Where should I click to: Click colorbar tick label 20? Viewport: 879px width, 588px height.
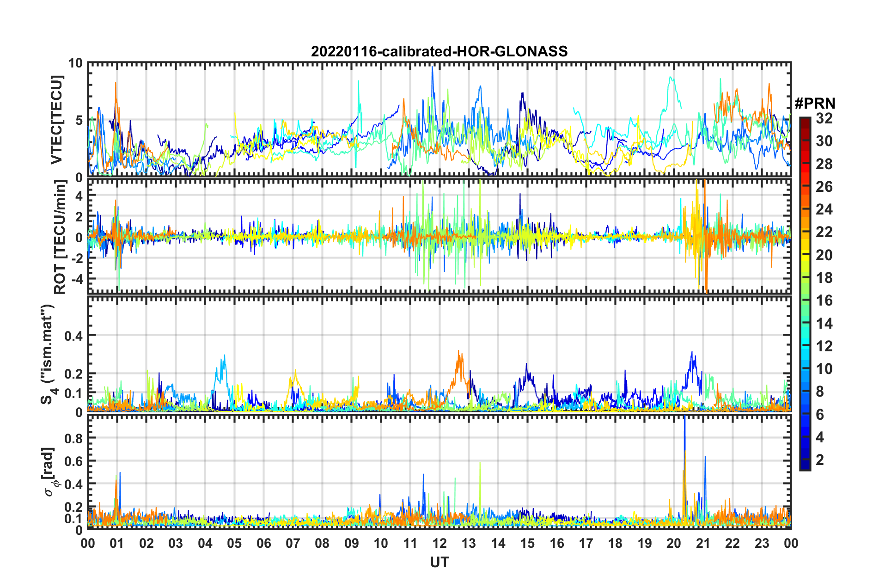[824, 255]
